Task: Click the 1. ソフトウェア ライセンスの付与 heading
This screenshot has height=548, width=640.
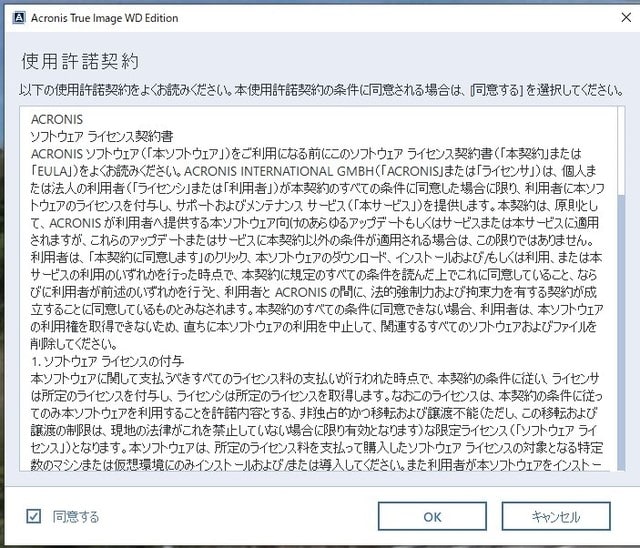Action: pos(107,361)
